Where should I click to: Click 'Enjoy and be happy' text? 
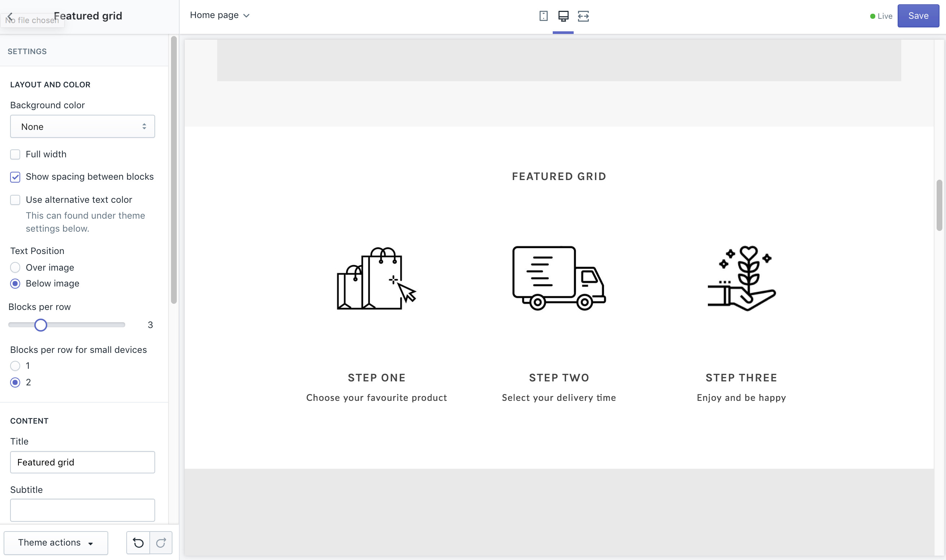[741, 398]
